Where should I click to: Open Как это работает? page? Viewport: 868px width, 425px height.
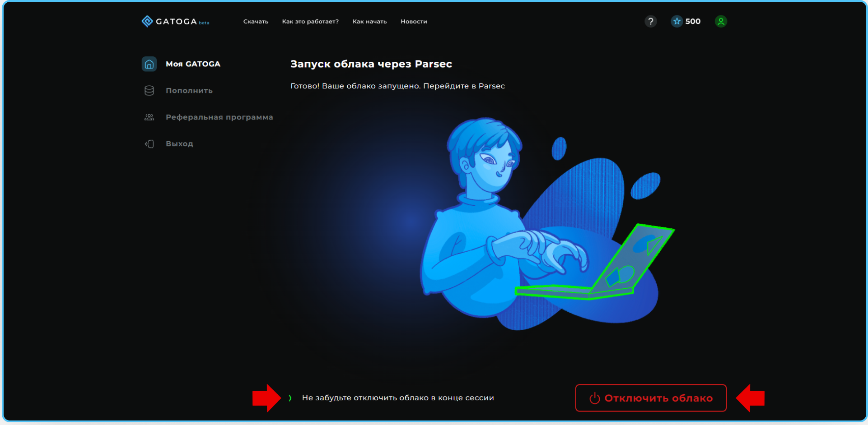point(310,22)
